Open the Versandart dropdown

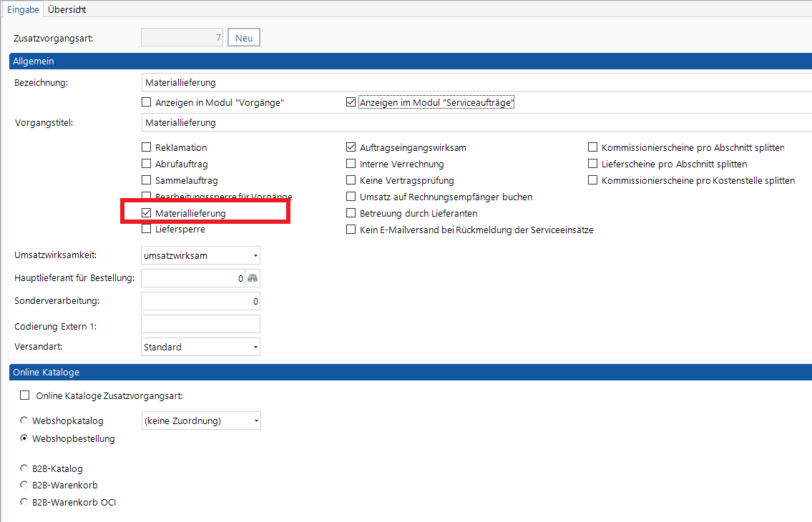(x=255, y=348)
